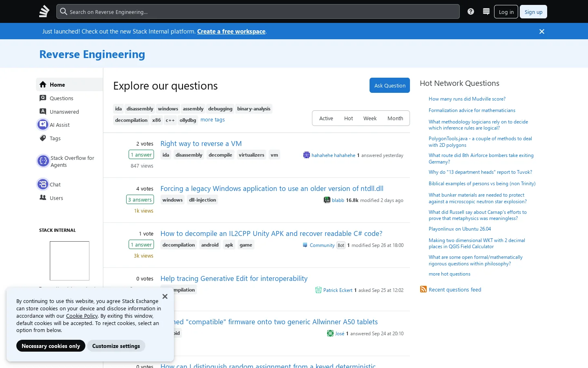The height and width of the screenshot is (368, 588).
Task: Open the Create a free workspace link
Action: (x=231, y=31)
